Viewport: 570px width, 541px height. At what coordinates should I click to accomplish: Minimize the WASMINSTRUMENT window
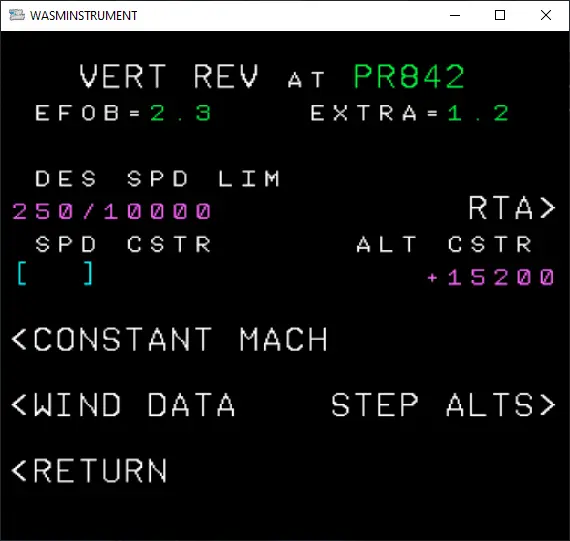click(455, 15)
